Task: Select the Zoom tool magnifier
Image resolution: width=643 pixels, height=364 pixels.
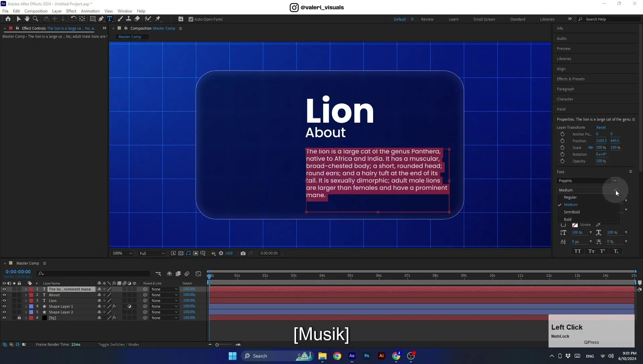Action: coord(35,19)
